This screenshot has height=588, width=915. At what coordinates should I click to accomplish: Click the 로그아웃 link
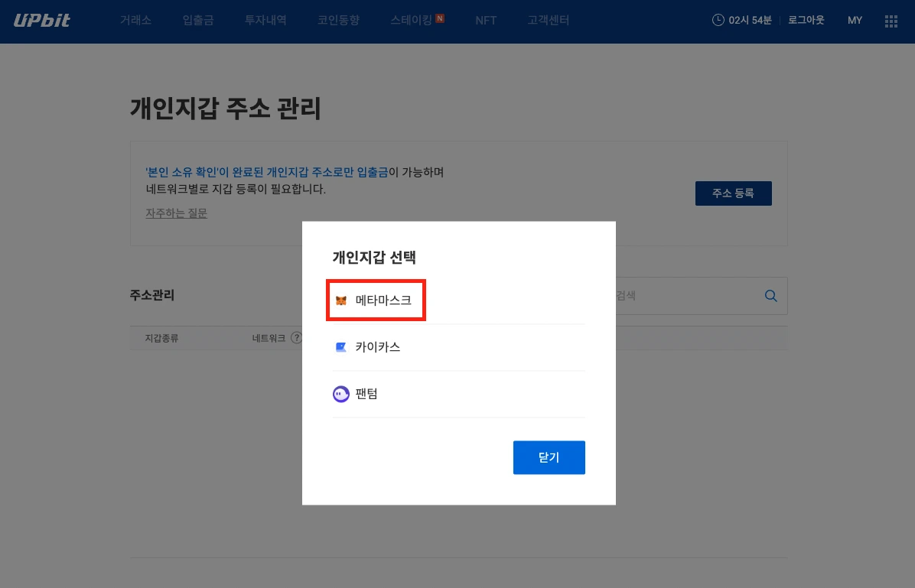coord(806,21)
